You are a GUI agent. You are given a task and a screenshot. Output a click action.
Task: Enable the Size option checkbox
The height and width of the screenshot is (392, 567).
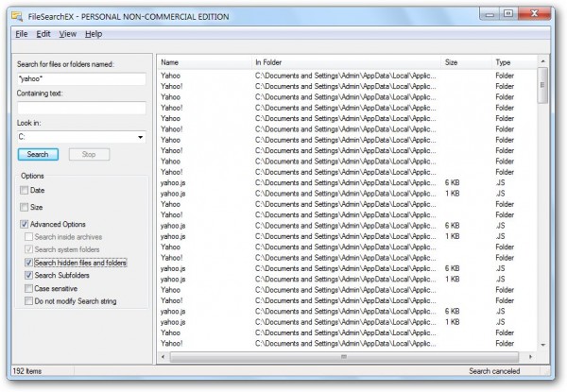coord(25,207)
